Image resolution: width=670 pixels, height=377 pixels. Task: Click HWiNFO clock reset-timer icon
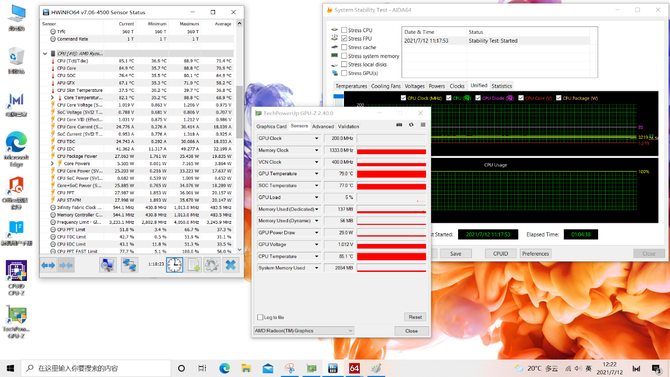pyautogui.click(x=174, y=265)
